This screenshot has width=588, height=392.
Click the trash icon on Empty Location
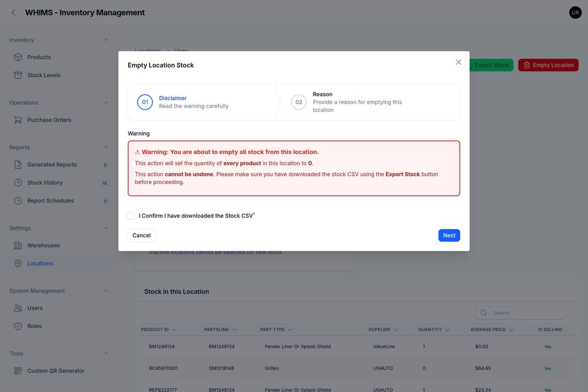(527, 65)
